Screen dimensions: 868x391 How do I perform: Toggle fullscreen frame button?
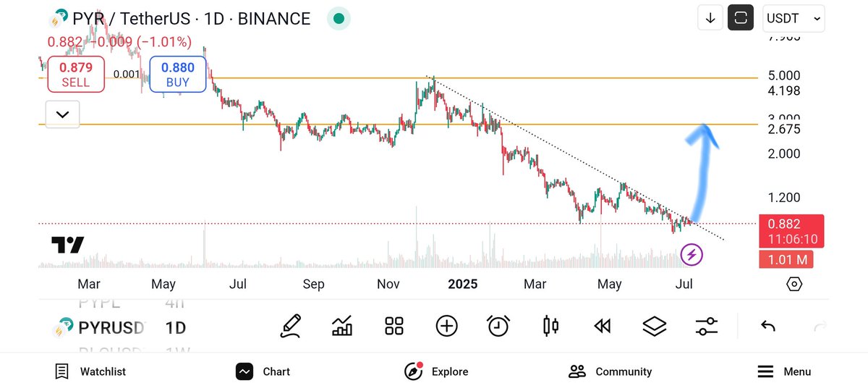coord(741,18)
